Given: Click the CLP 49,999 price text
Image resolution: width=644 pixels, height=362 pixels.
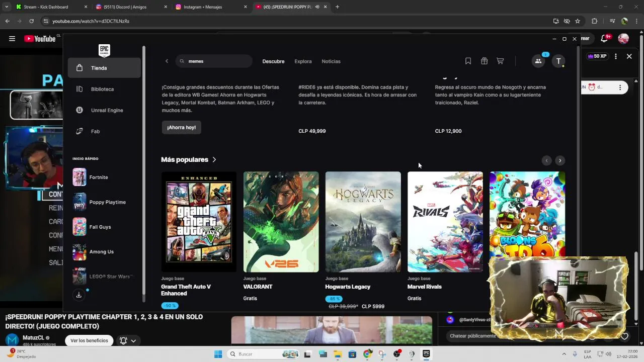Looking at the screenshot, I should 312,131.
